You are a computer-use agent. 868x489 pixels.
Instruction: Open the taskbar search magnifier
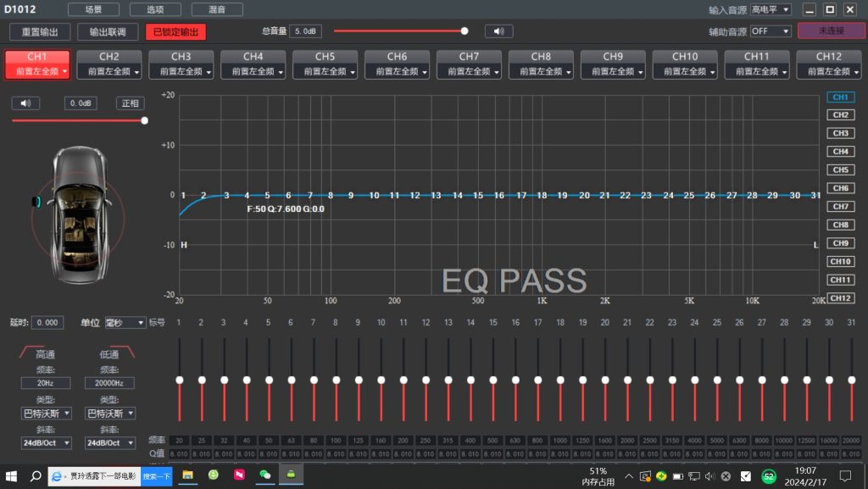(x=36, y=475)
